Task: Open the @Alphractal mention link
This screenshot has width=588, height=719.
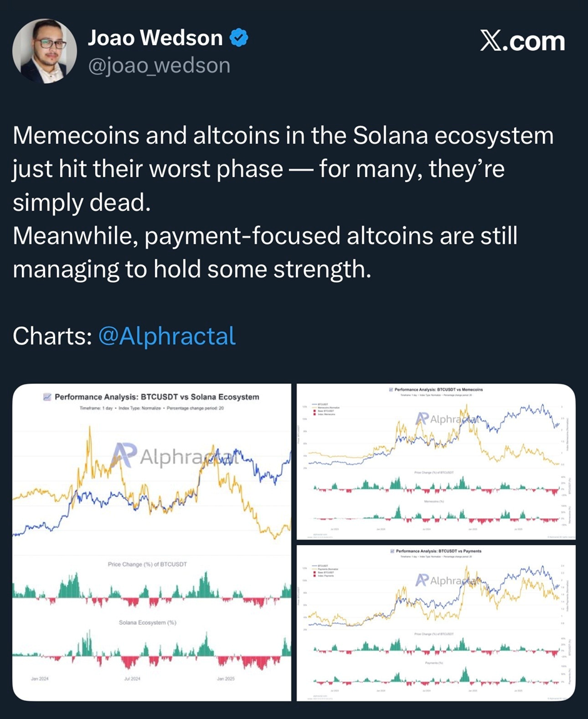Action: click(168, 336)
